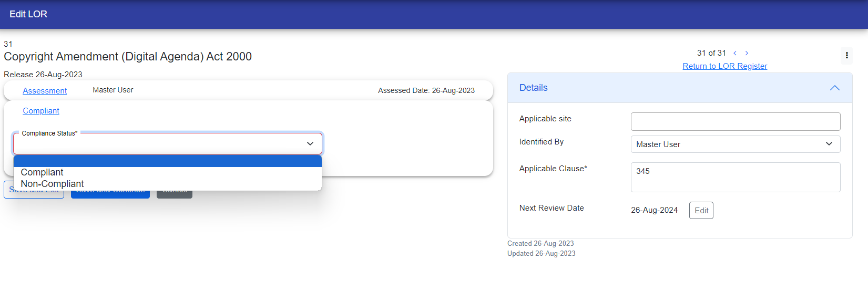The height and width of the screenshot is (291, 868).
Task: Select the blank highlighted dropdown option
Action: (x=167, y=161)
